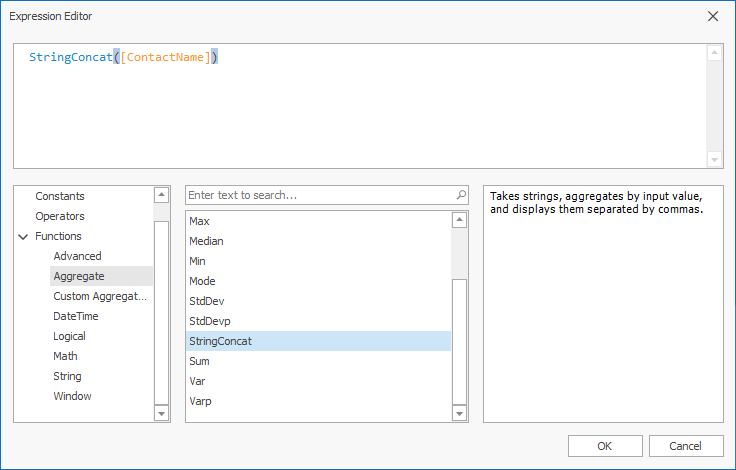Choose the StdDevp function
Viewport: 736px width, 470px height.
210,321
